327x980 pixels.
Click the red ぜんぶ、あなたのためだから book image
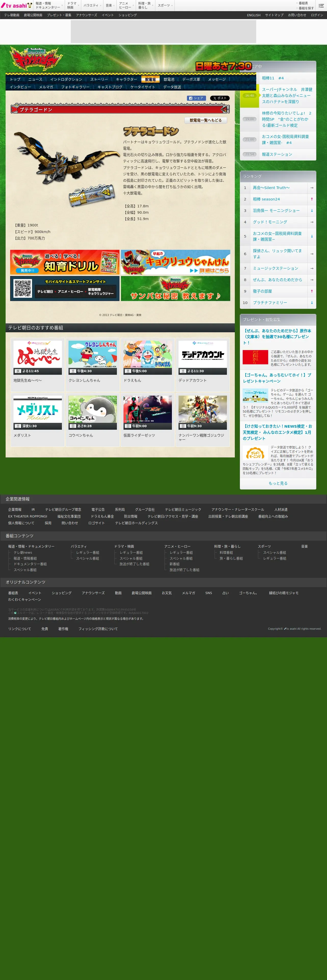click(255, 357)
